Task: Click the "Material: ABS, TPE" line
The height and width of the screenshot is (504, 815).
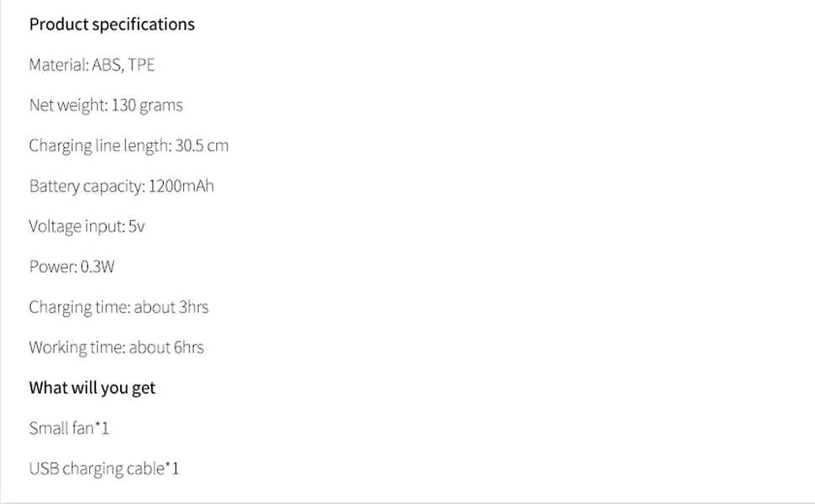Action: click(92, 65)
